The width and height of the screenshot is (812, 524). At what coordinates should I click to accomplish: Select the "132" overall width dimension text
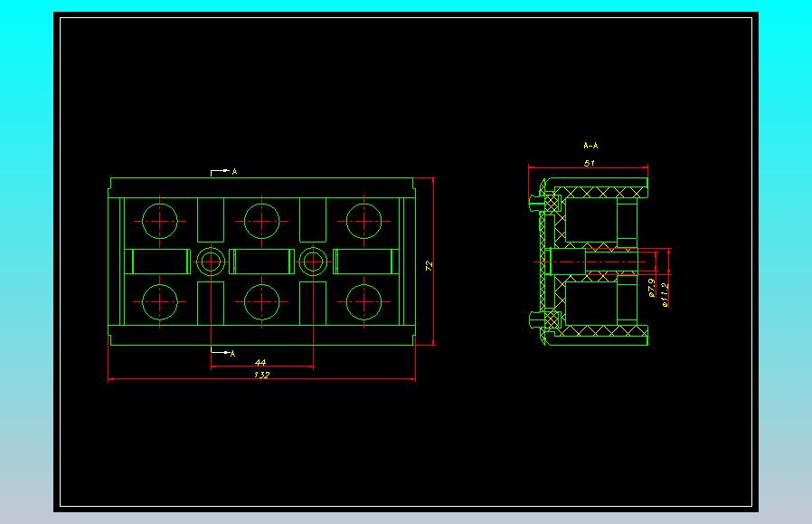pos(262,374)
